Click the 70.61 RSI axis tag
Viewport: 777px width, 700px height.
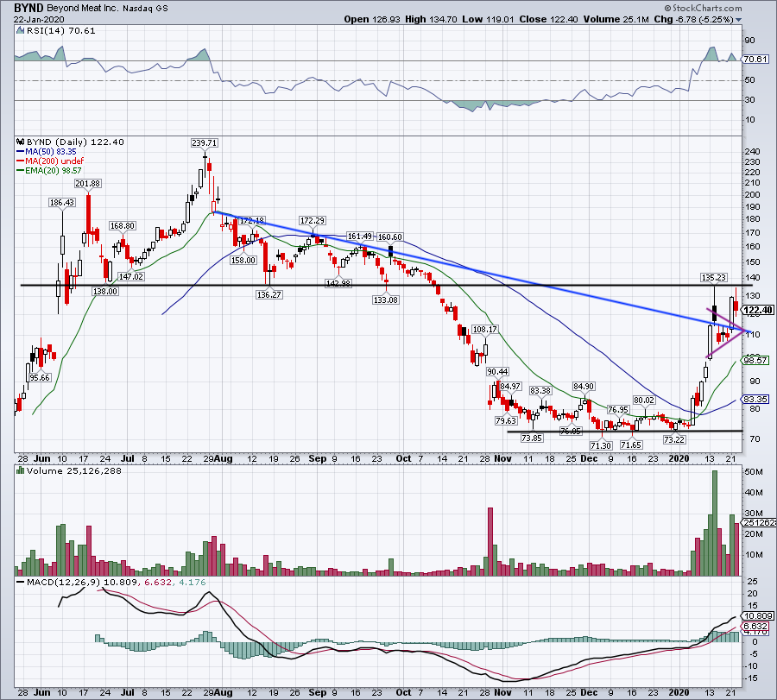[x=755, y=59]
